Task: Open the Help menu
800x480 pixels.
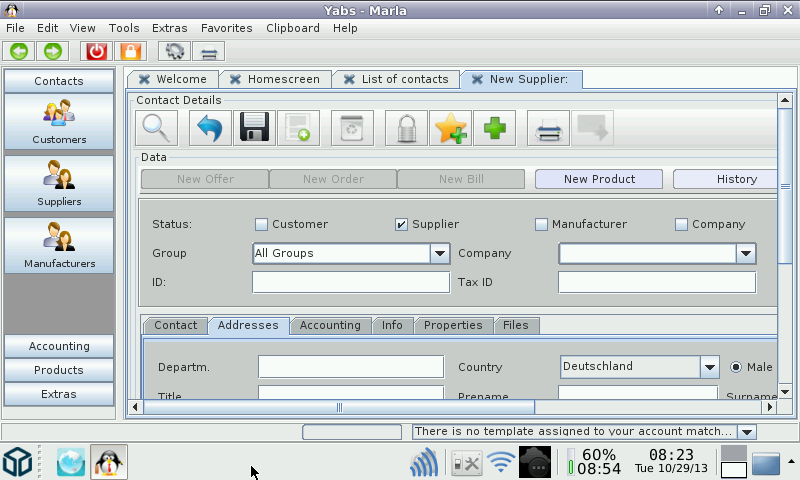Action: 345,28
